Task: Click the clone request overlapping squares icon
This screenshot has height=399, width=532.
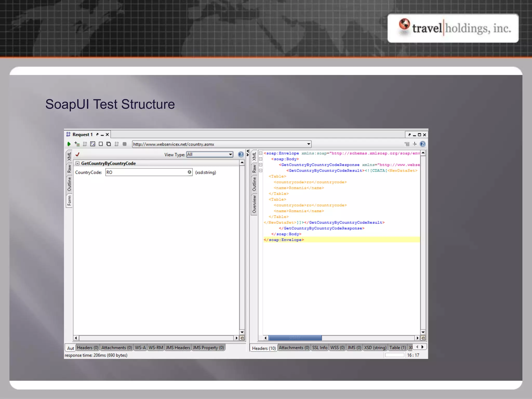Action: [x=109, y=144]
